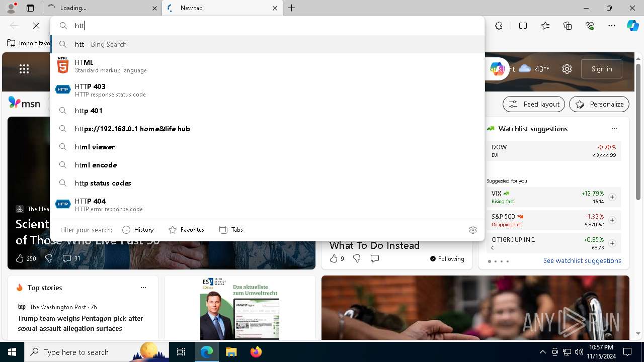
Task: Select 'htt - Bing Search' suggestion
Action: tap(267, 44)
